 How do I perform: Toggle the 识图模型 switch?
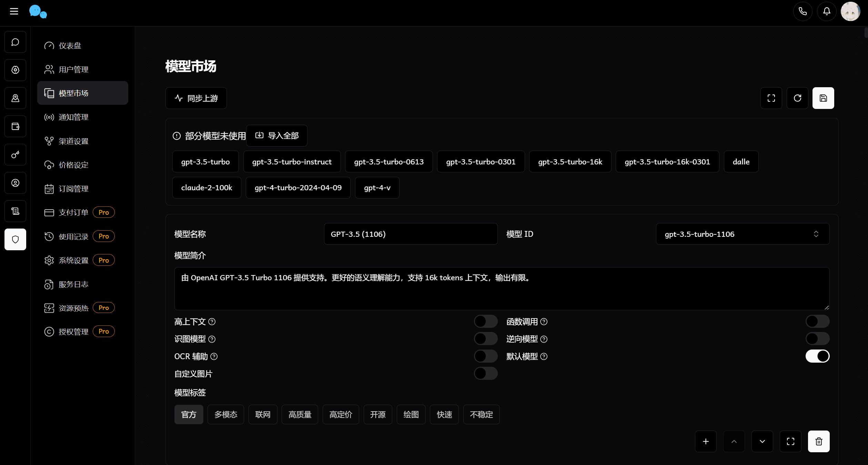click(486, 339)
